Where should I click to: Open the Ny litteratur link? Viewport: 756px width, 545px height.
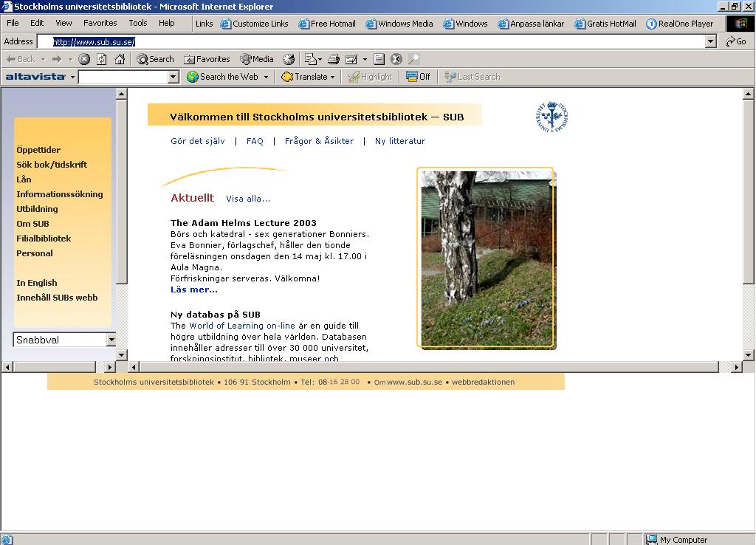[x=400, y=141]
